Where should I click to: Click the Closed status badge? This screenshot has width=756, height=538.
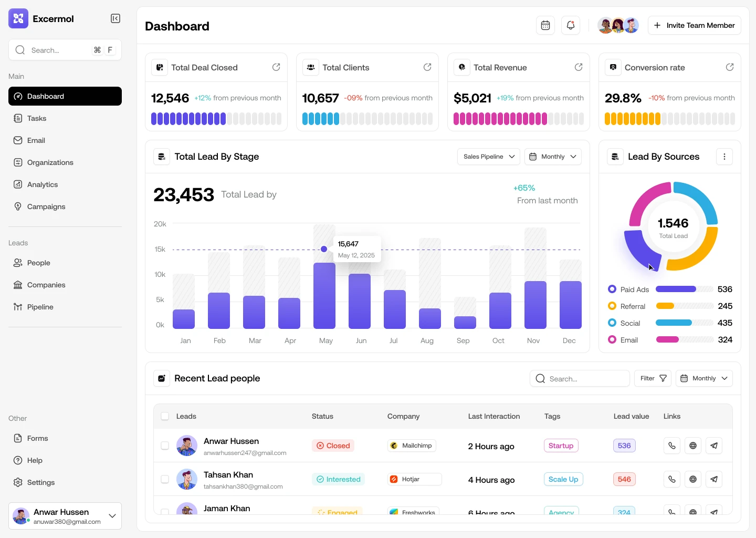click(x=333, y=446)
